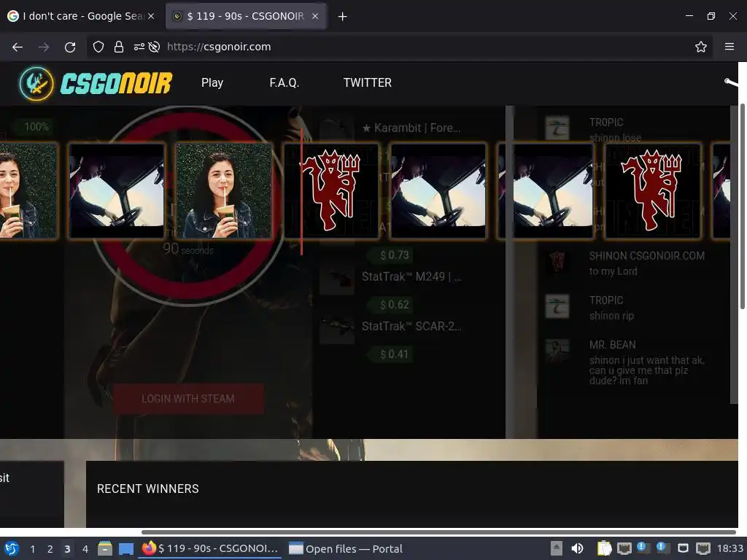Click the ★ Karambit item name
The image size is (747, 560).
[411, 128]
